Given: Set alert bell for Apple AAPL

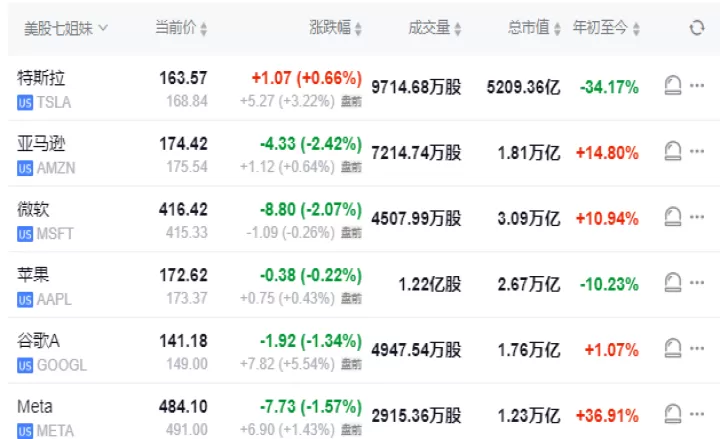Looking at the screenshot, I should [673, 282].
